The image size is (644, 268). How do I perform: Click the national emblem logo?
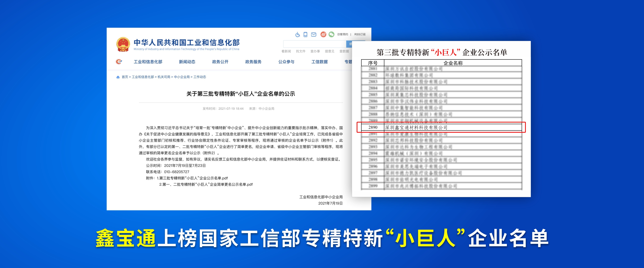point(123,44)
